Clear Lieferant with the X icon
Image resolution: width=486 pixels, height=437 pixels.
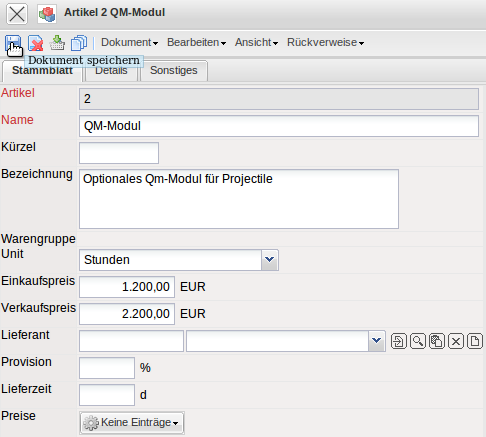coord(456,341)
